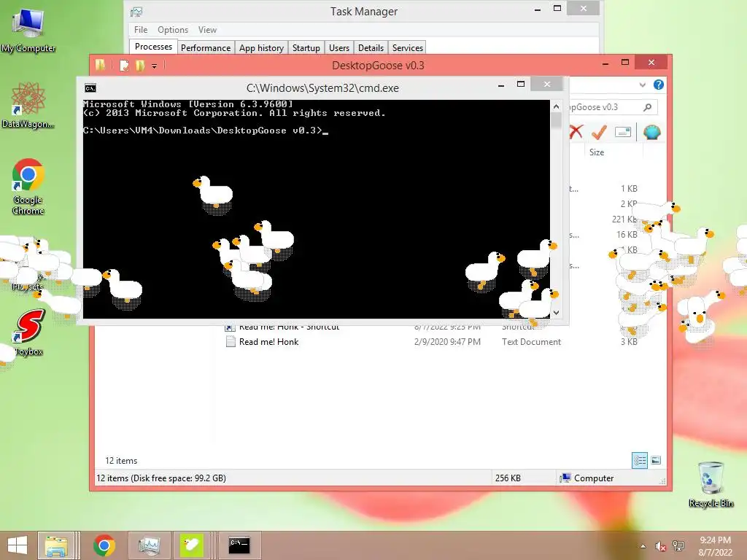Screen dimensions: 747x560
Task: Click Read me! Honk text file icon
Action: click(x=231, y=341)
